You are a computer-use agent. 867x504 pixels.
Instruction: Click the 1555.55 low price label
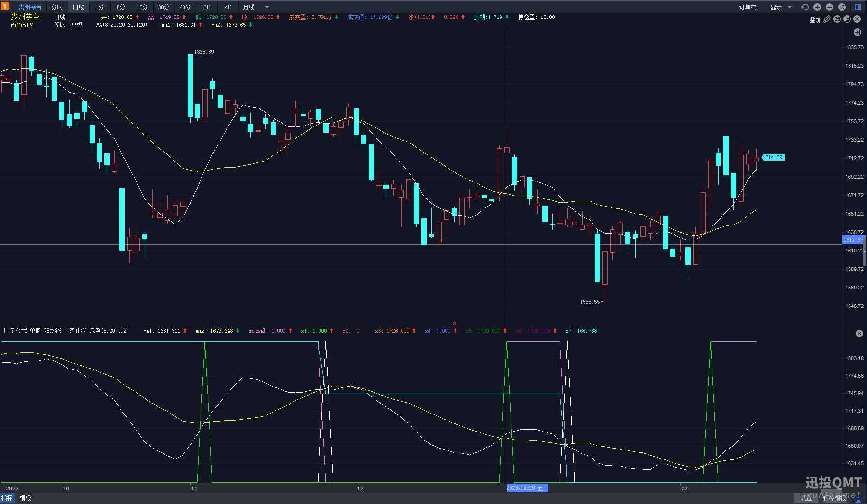click(590, 302)
